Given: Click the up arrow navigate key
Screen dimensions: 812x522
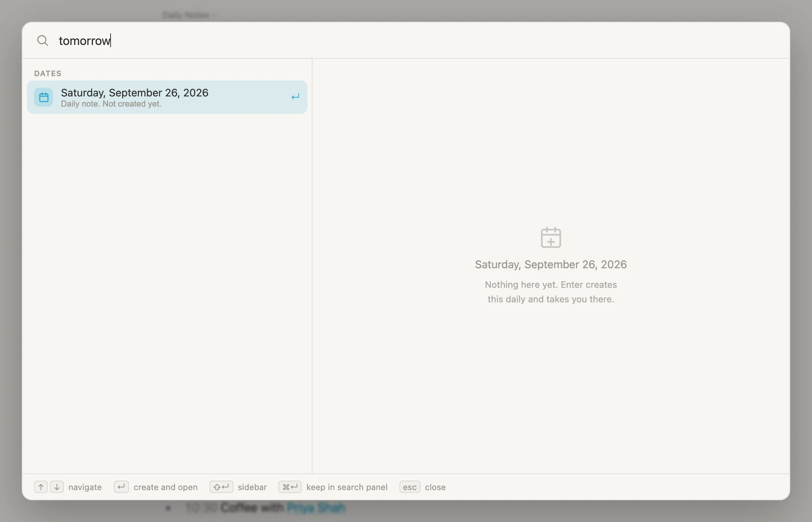Looking at the screenshot, I should [x=41, y=487].
